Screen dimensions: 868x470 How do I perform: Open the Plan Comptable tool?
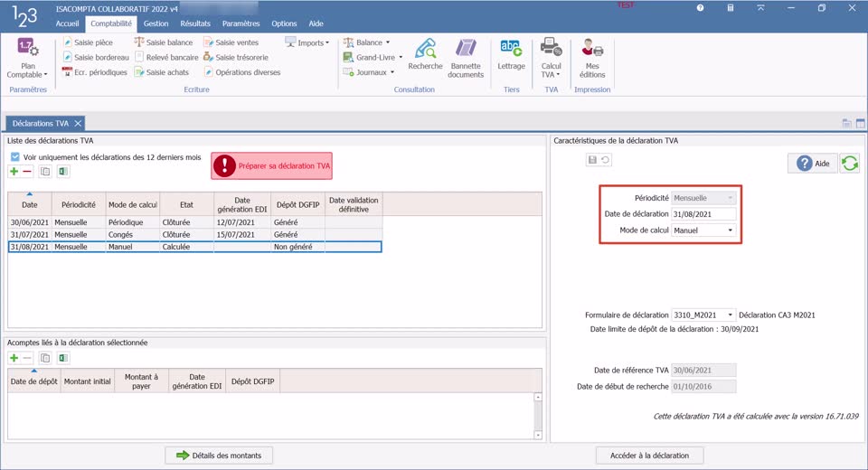[27, 58]
